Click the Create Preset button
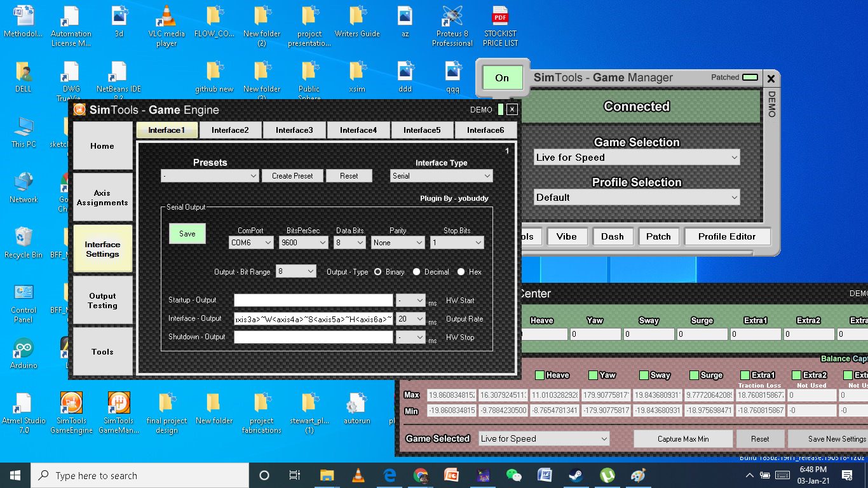868x488 pixels. click(x=292, y=176)
